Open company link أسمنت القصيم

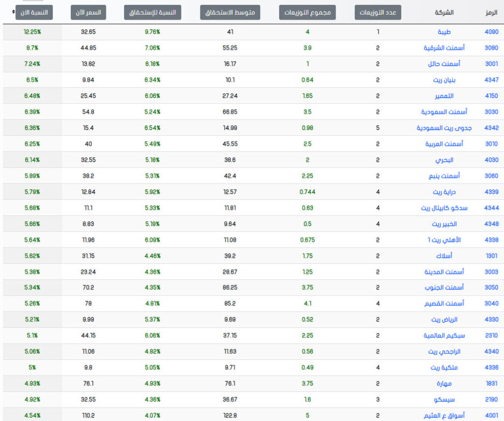pyautogui.click(x=444, y=304)
